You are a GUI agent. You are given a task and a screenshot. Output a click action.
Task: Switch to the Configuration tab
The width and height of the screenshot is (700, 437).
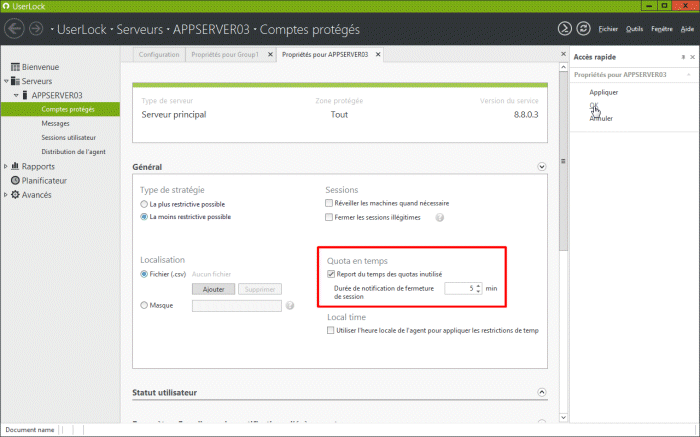pos(159,54)
